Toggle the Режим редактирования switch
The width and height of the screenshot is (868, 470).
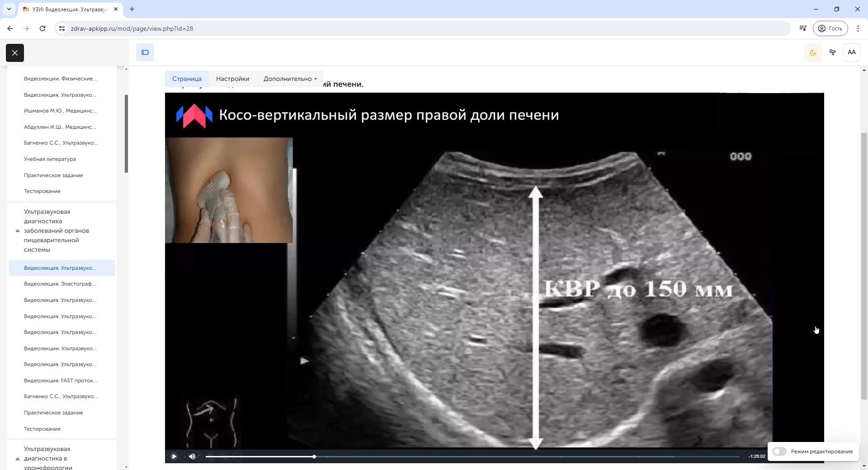point(779,451)
